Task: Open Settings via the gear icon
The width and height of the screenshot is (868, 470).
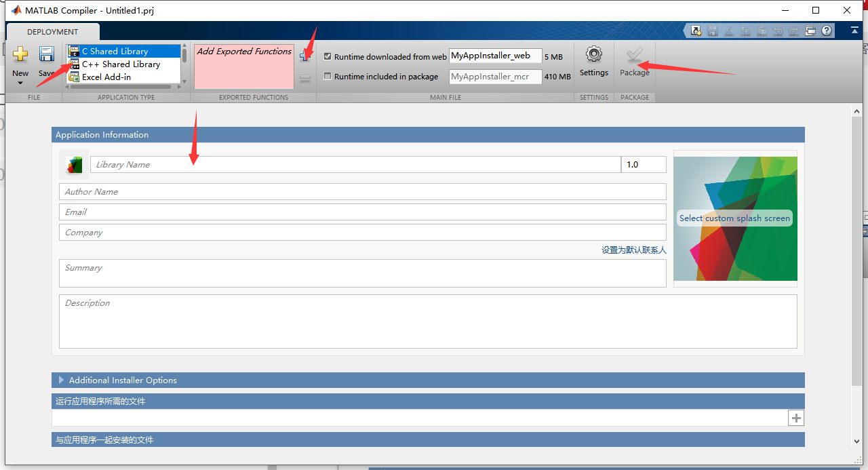Action: (594, 55)
